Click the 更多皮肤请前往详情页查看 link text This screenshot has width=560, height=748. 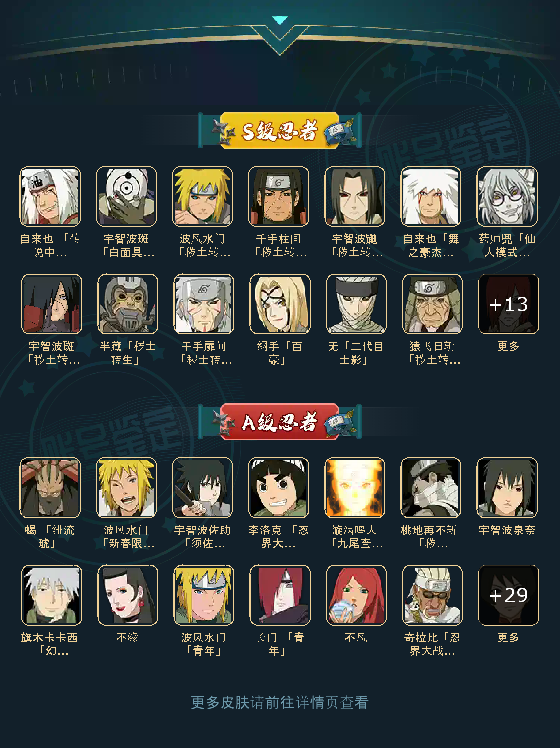(x=280, y=702)
